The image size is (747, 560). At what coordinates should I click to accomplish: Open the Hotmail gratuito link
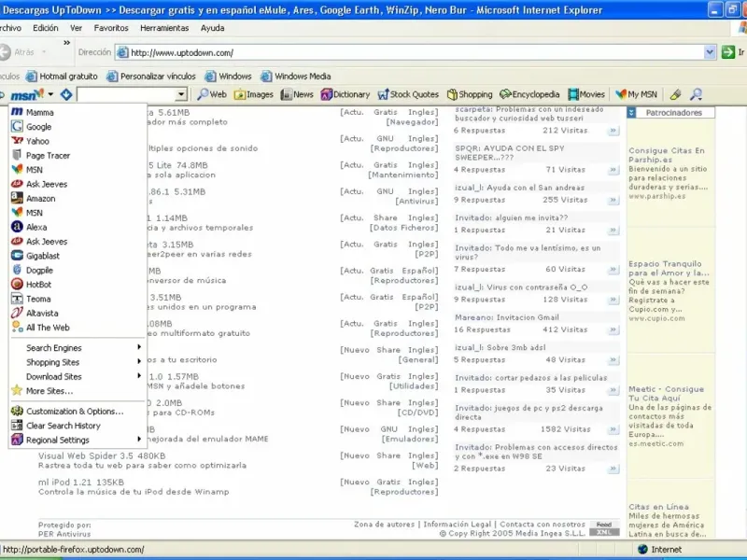click(x=62, y=77)
